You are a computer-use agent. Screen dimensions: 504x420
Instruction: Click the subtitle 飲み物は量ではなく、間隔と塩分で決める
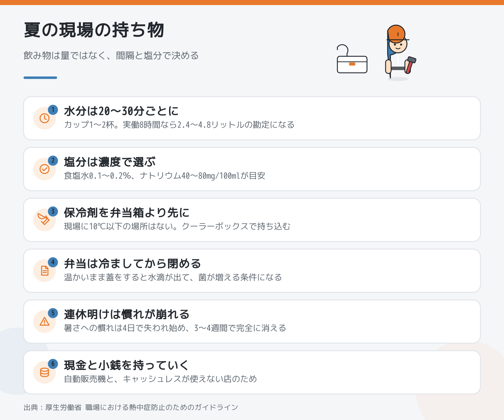pyautogui.click(x=111, y=55)
